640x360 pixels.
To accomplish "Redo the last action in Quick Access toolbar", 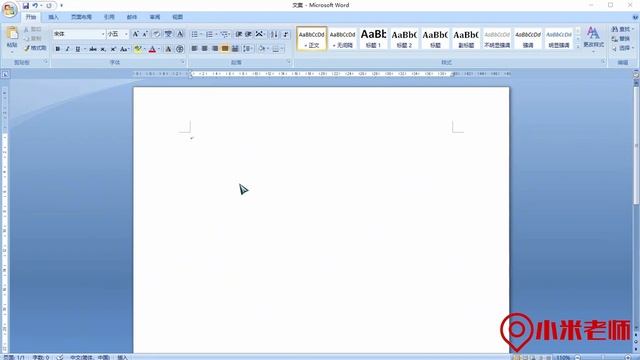I will point(49,6).
